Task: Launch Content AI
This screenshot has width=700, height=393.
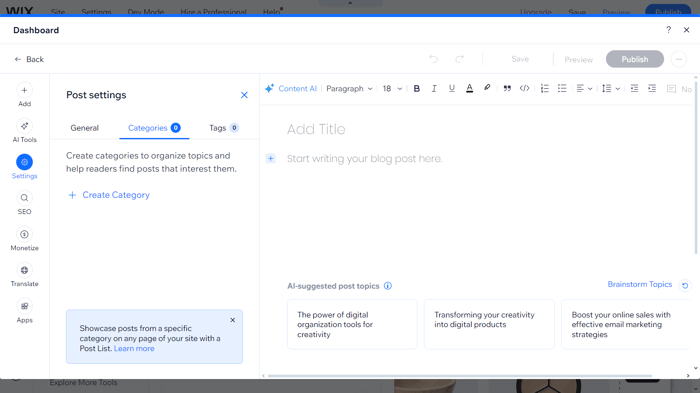Action: point(291,88)
